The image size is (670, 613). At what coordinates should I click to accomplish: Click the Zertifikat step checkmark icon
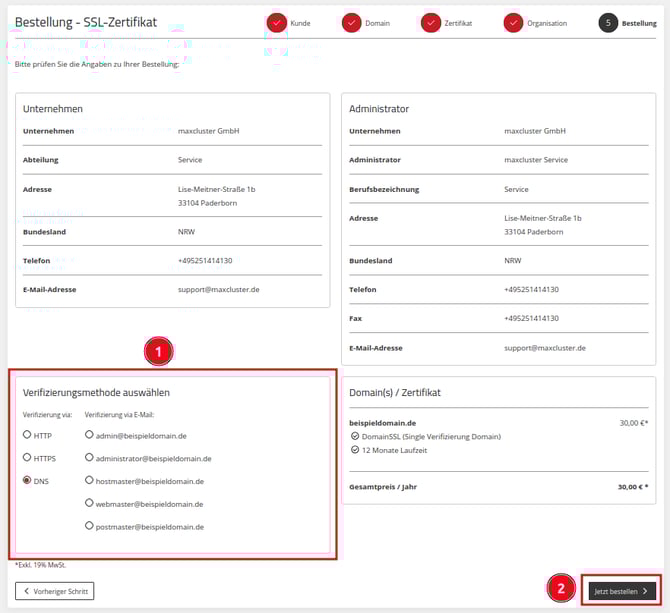point(431,23)
